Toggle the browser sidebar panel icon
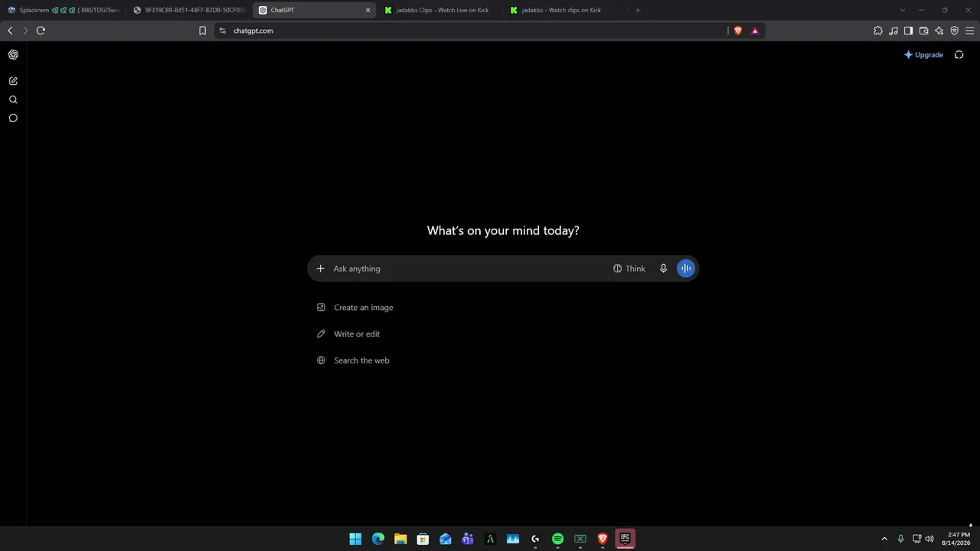 [908, 31]
